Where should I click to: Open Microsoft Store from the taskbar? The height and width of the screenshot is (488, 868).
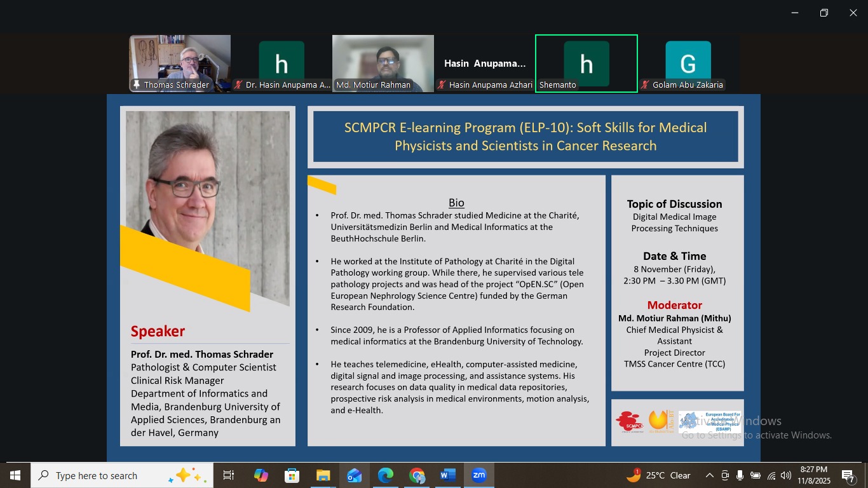pyautogui.click(x=292, y=475)
